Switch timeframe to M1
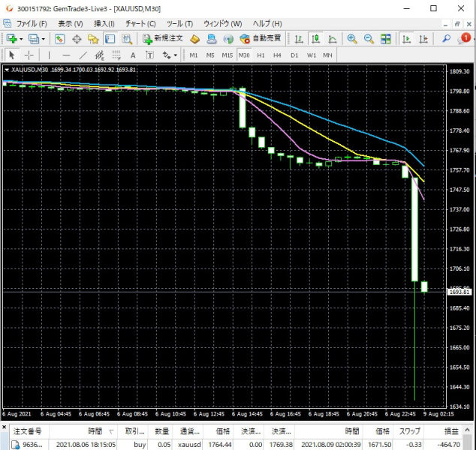 (194, 55)
